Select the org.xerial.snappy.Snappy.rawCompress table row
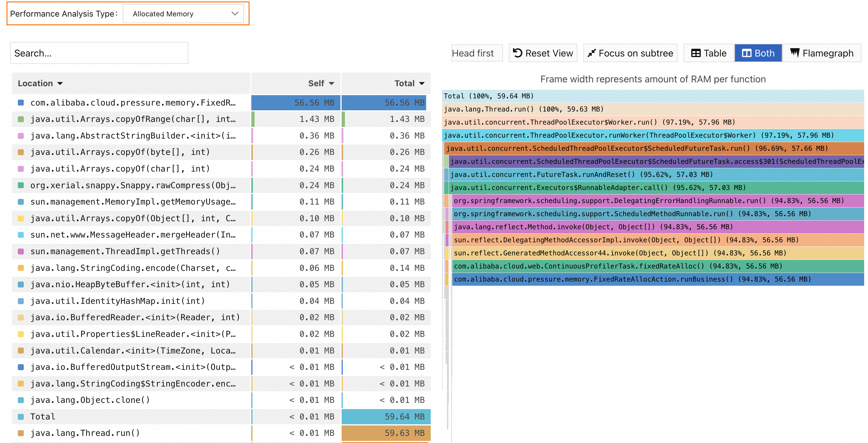The image size is (868, 443). click(x=133, y=185)
